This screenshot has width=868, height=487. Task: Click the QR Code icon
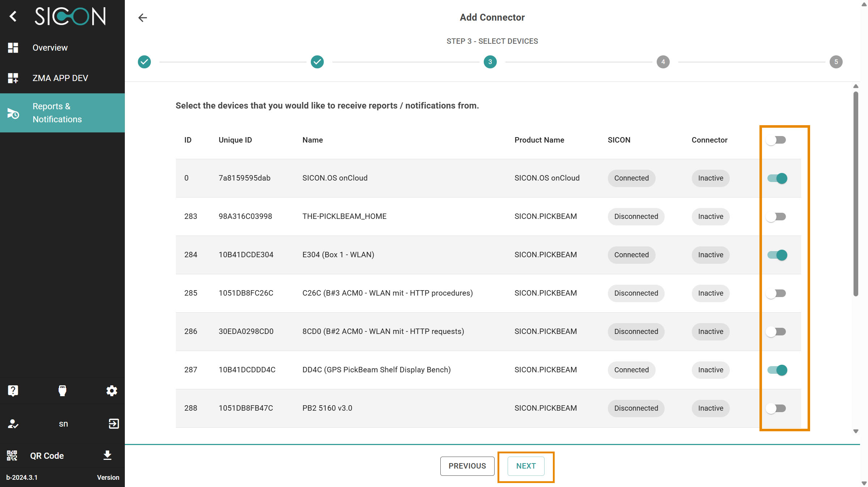point(12,456)
